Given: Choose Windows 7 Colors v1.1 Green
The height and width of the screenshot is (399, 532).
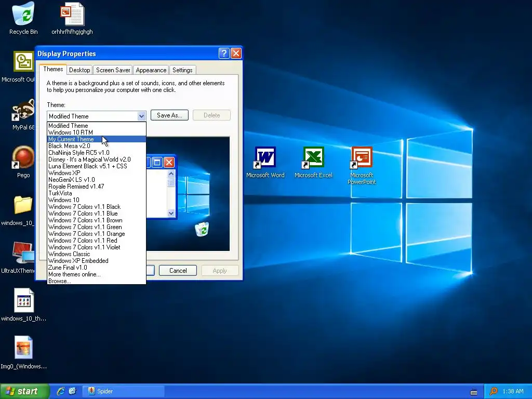Looking at the screenshot, I should [x=96, y=227].
